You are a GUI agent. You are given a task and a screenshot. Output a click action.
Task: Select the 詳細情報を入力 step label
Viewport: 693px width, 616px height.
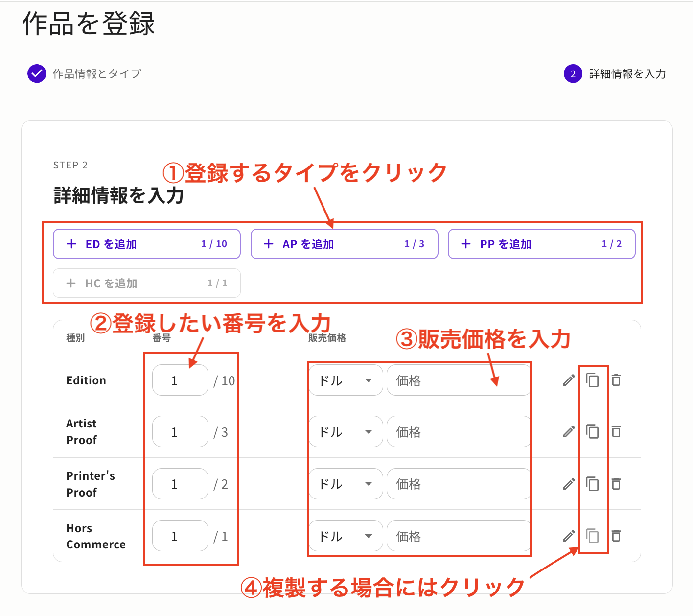(627, 73)
